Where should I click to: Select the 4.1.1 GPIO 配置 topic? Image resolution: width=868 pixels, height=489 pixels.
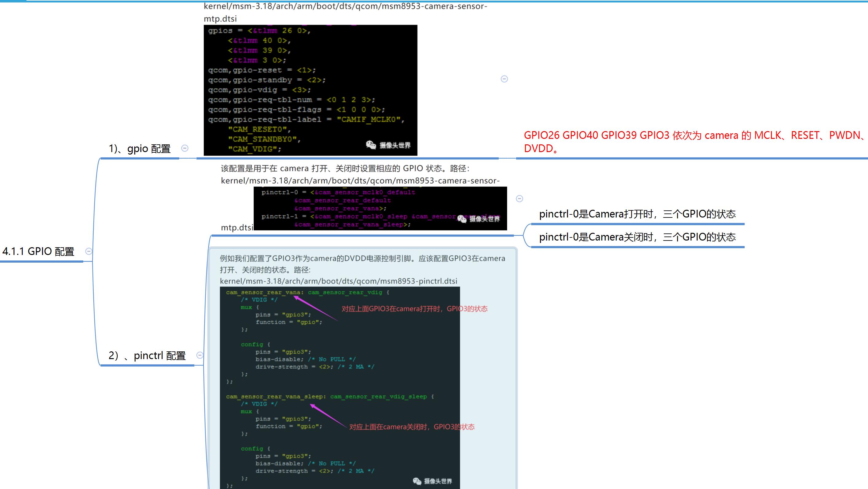point(38,251)
